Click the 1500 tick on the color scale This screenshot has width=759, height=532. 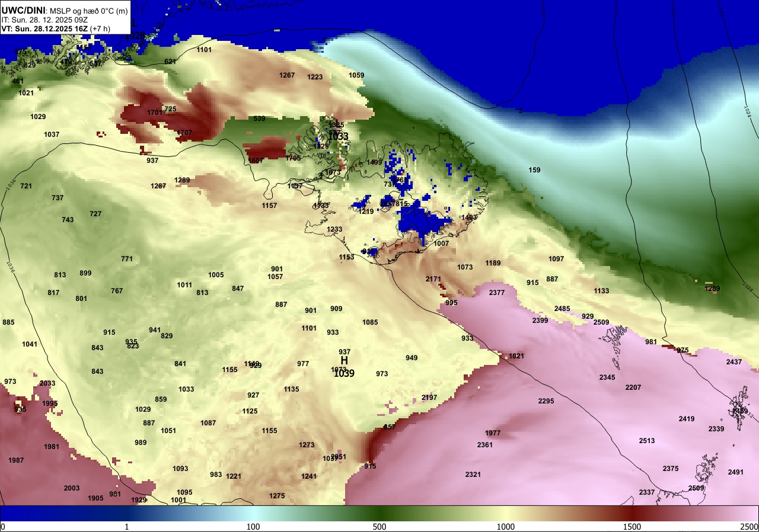(632, 527)
